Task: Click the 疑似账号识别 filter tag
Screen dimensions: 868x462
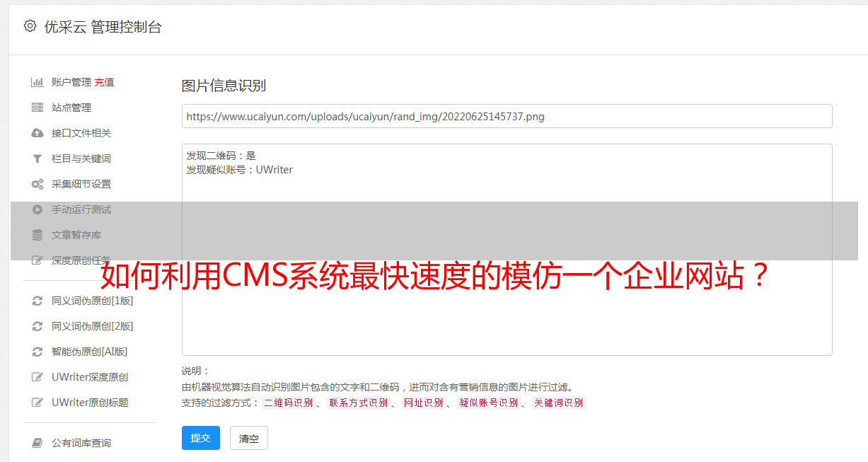Action: tap(488, 403)
